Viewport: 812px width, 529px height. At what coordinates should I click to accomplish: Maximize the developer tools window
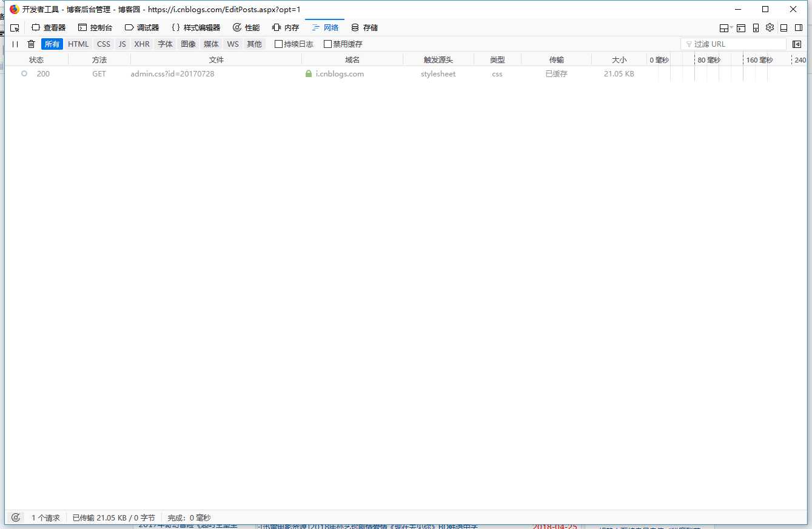765,9
